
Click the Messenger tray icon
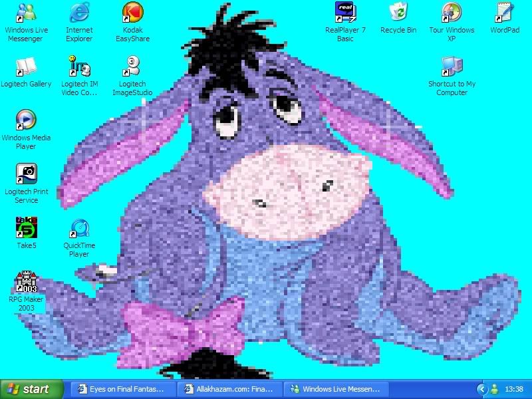click(495, 389)
